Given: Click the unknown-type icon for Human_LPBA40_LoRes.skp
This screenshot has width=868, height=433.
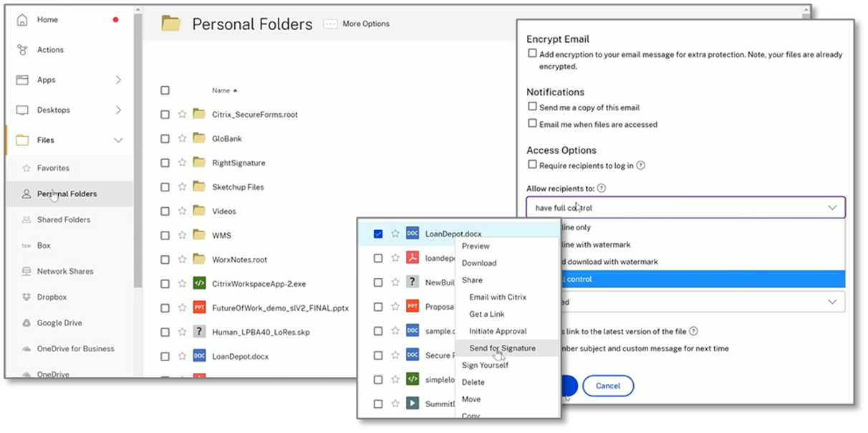Looking at the screenshot, I should pyautogui.click(x=199, y=332).
